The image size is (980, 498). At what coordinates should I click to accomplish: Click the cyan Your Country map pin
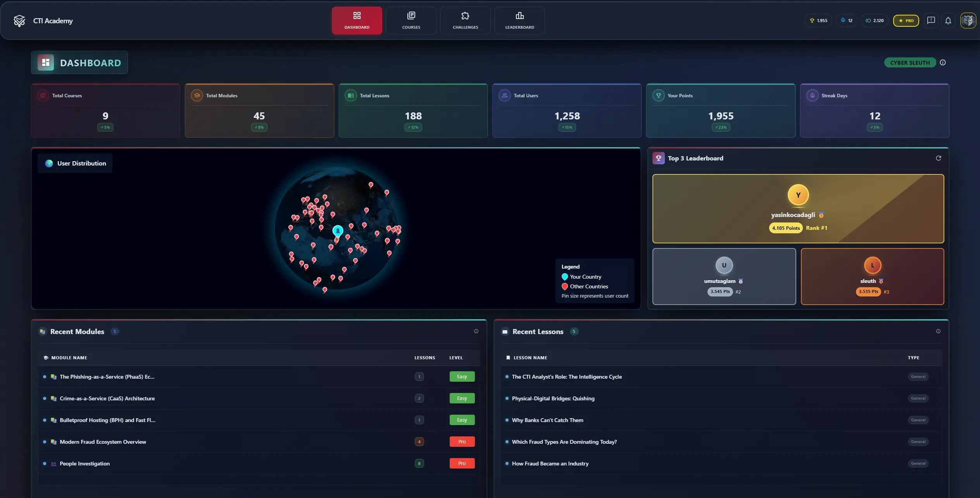338,231
